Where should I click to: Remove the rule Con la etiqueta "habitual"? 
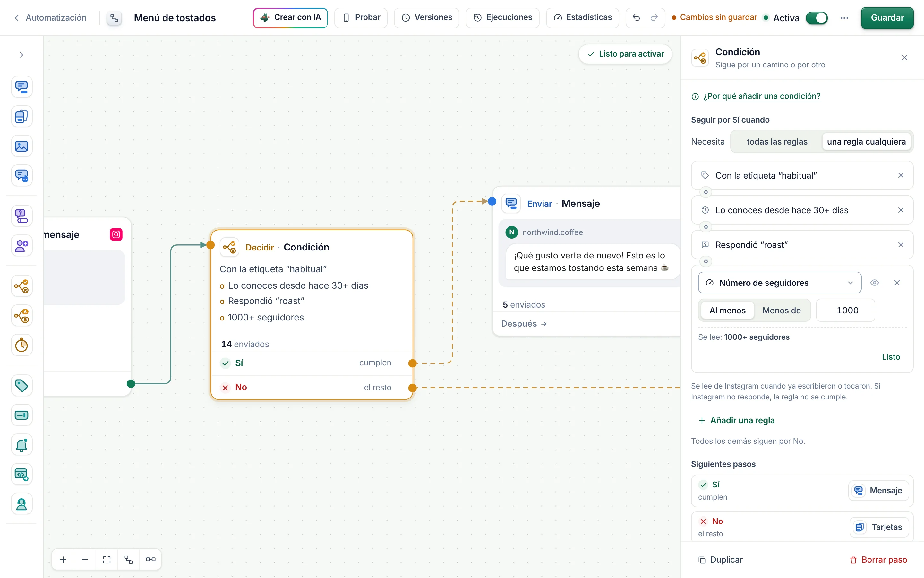901,175
